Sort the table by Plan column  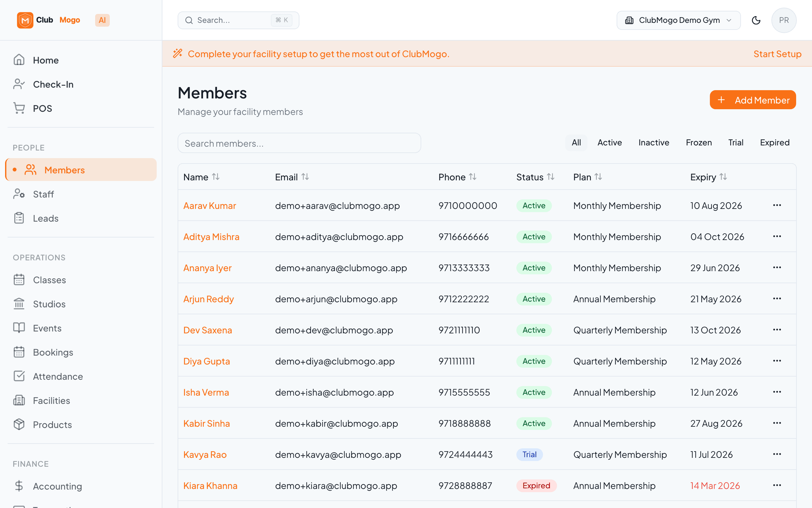(x=587, y=177)
